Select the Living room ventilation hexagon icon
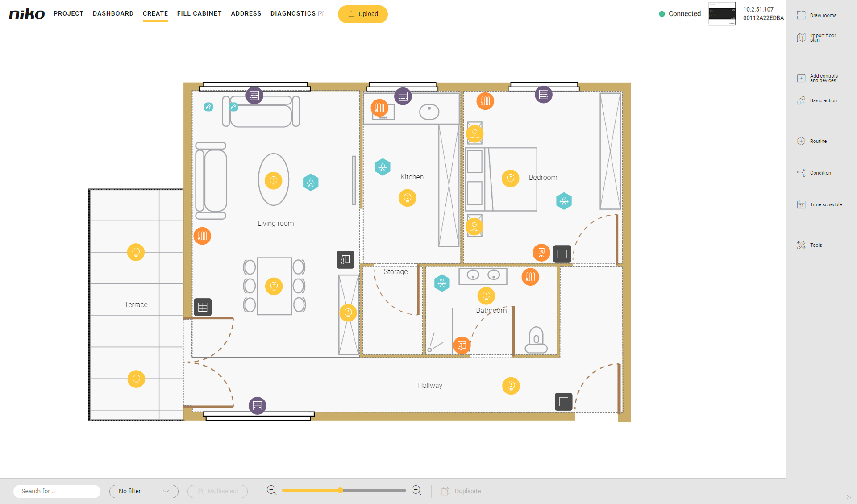This screenshot has height=504, width=857. click(311, 182)
